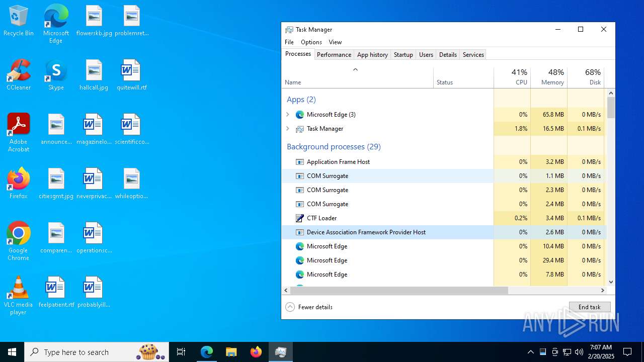Switch to the Startup tab
Viewport: 644px width, 362px height.
(x=404, y=55)
